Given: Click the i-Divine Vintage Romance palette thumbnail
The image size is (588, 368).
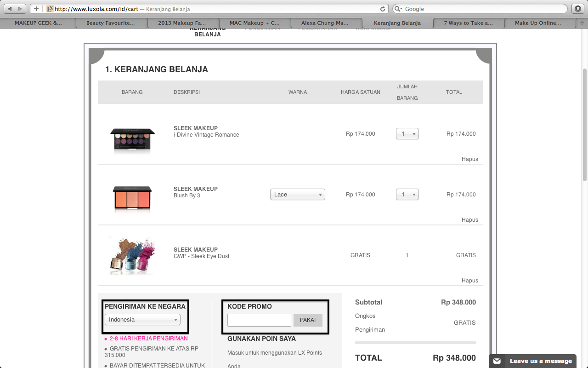Looking at the screenshot, I should click(132, 140).
